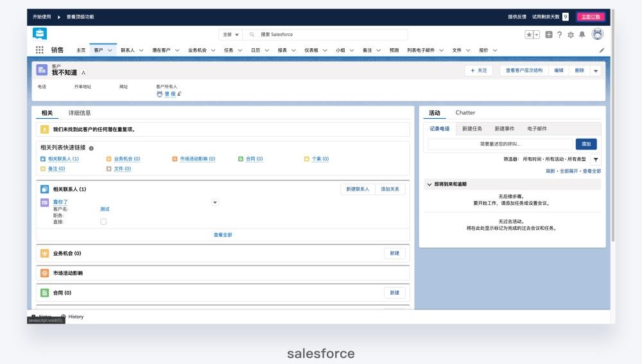The width and height of the screenshot is (642, 364).
Task: Open the setup gear icon
Action: 571,35
